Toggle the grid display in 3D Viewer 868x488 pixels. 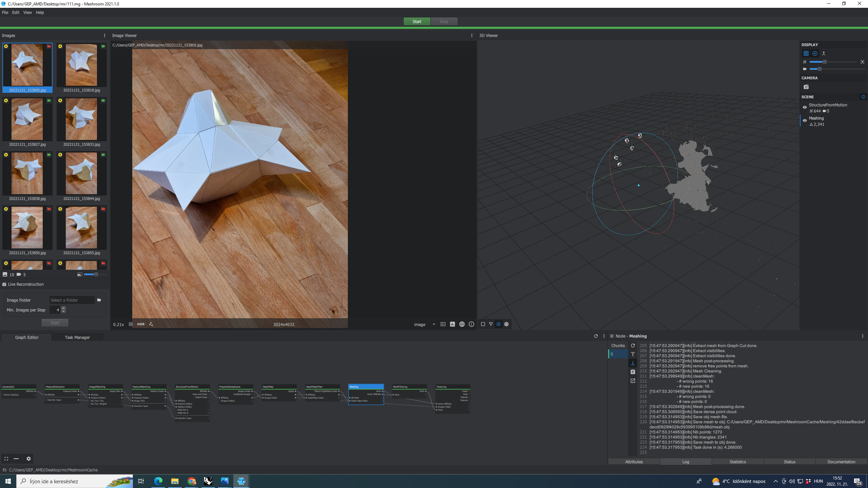pyautogui.click(x=806, y=53)
